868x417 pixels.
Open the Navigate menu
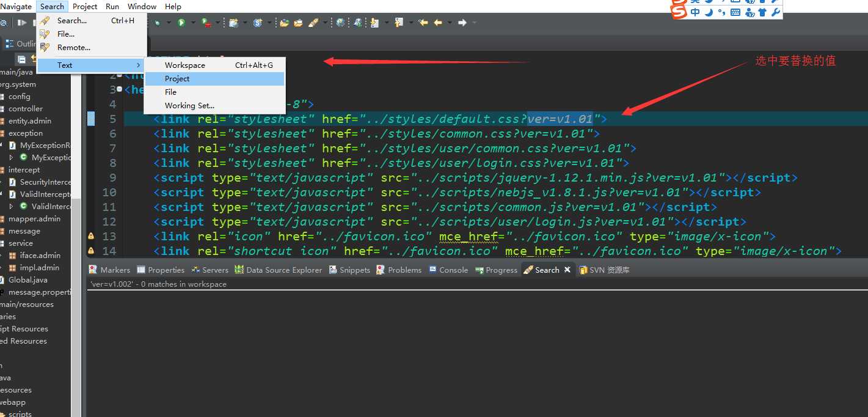pos(16,6)
